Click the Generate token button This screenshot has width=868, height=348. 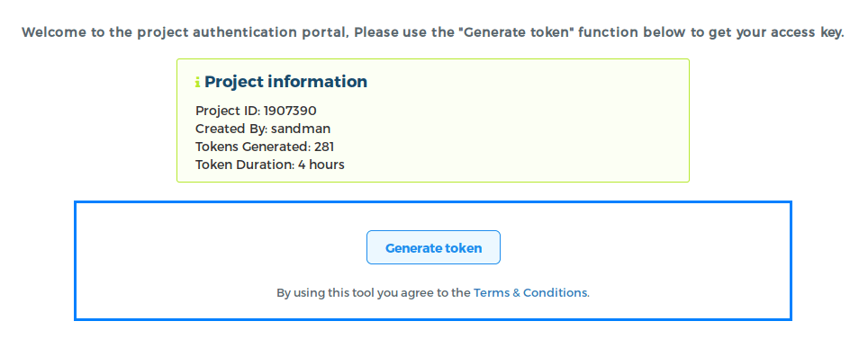433,247
